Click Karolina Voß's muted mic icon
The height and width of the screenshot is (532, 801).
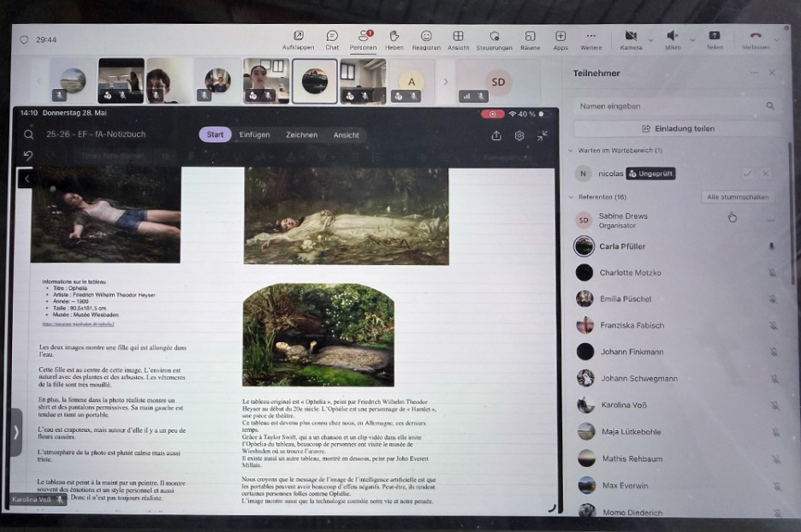(x=775, y=405)
